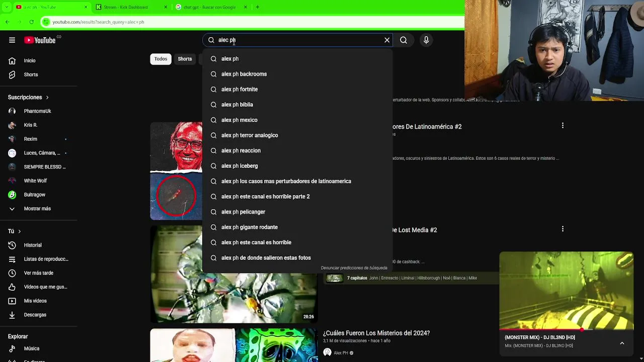Select the Shorts filter chip
Image resolution: width=644 pixels, height=362 pixels.
[x=185, y=59]
